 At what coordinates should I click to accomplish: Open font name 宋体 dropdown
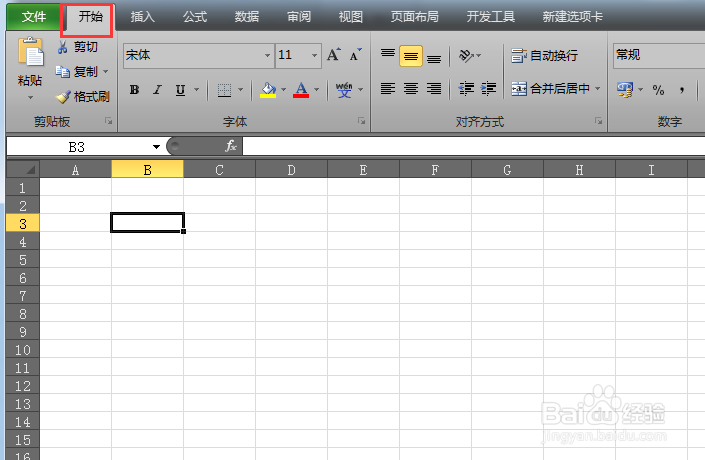pos(268,56)
